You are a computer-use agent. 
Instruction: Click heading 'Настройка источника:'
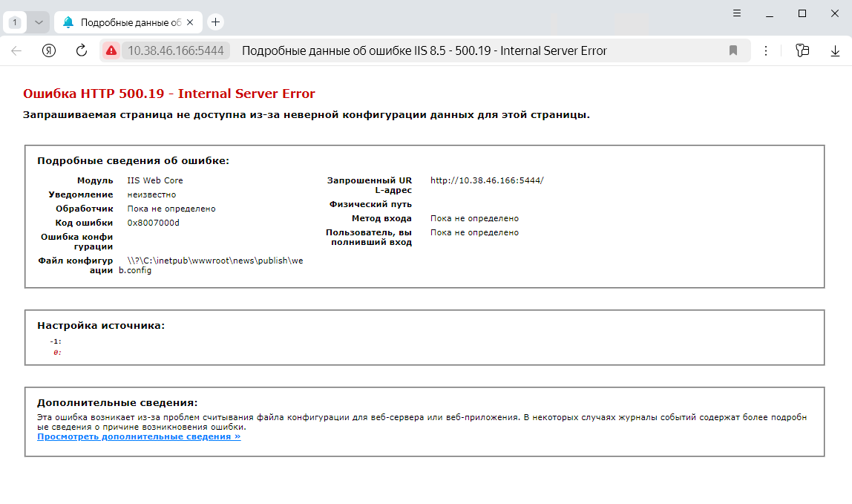pos(100,326)
